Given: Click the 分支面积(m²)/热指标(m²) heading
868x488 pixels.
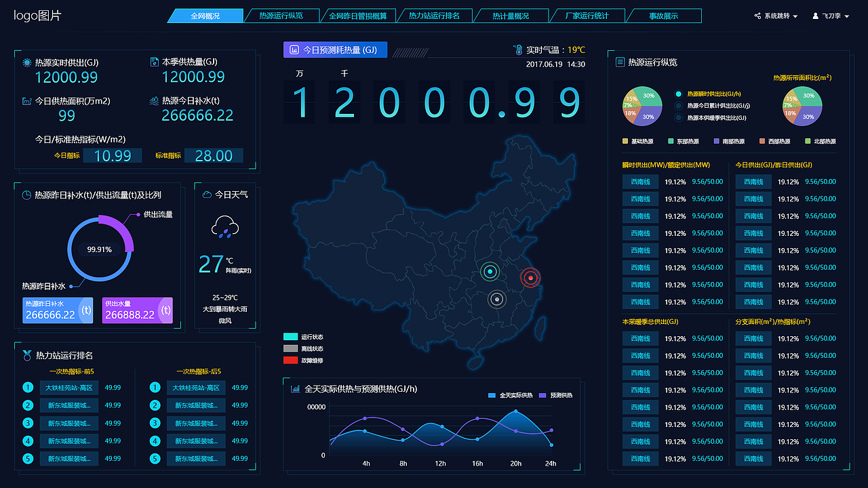Looking at the screenshot, I should pyautogui.click(x=773, y=321).
